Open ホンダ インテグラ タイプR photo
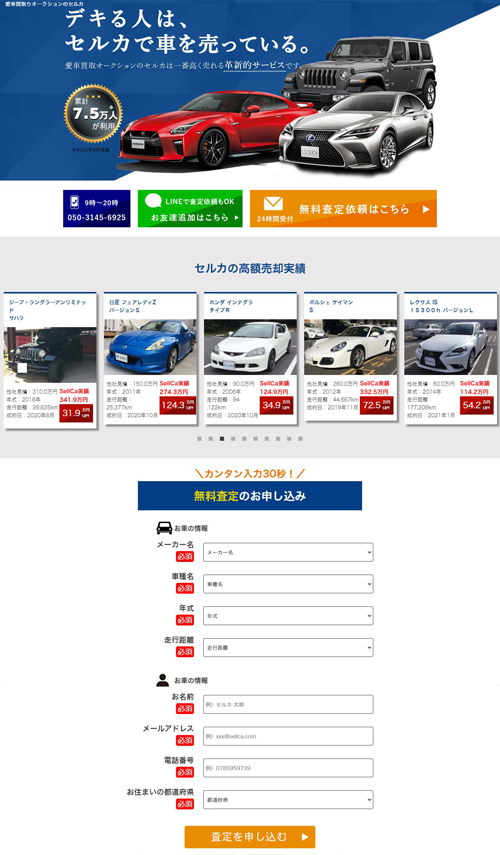This screenshot has width=500, height=855. pos(250,347)
